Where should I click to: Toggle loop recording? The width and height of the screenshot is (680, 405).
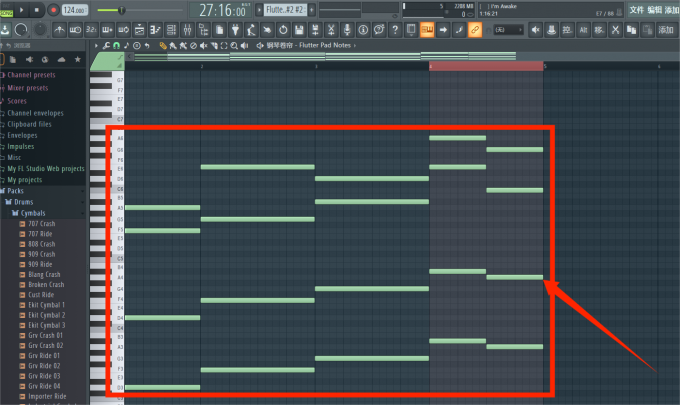(x=123, y=30)
